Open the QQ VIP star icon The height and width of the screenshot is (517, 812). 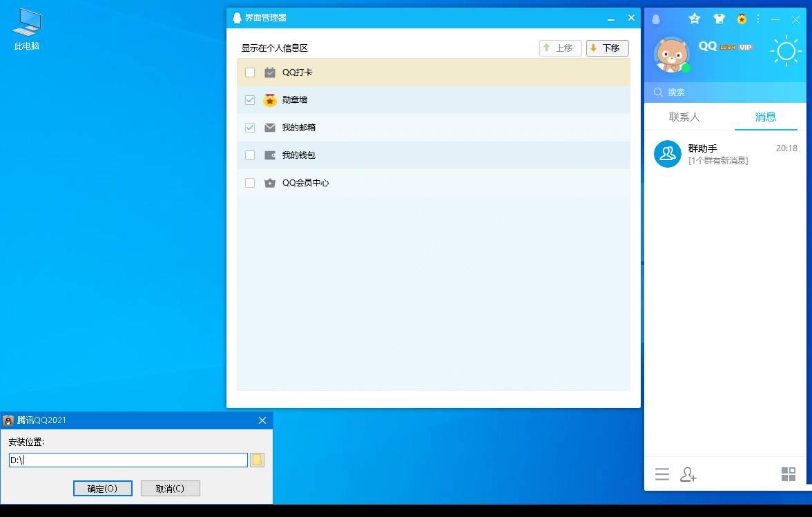tap(694, 19)
